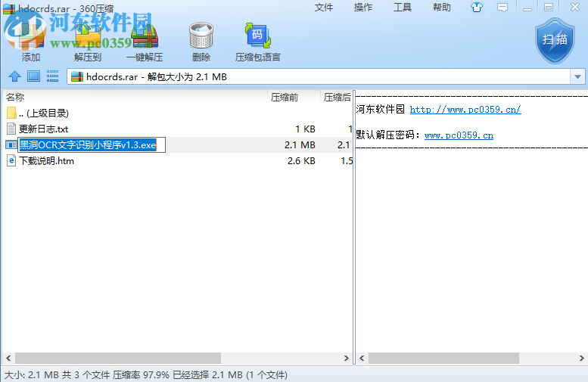588x382 pixels.
Task: Sort by the 压缩后 column header
Action: [x=337, y=98]
